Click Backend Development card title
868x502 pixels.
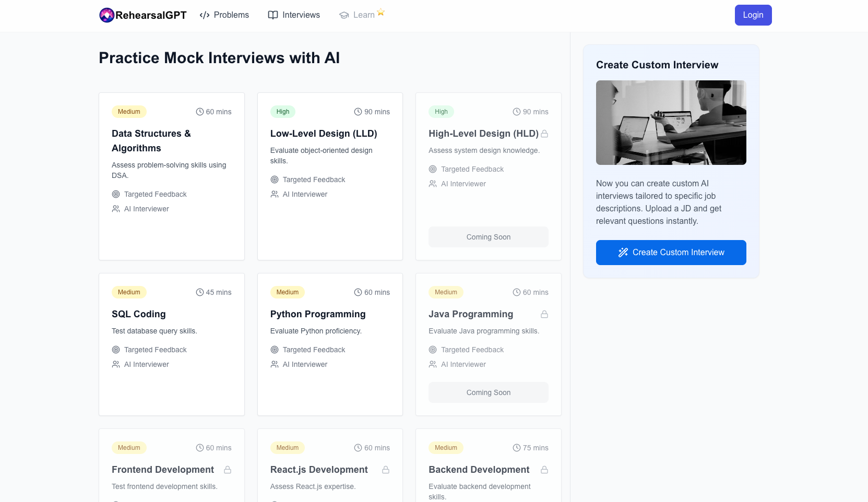click(479, 470)
